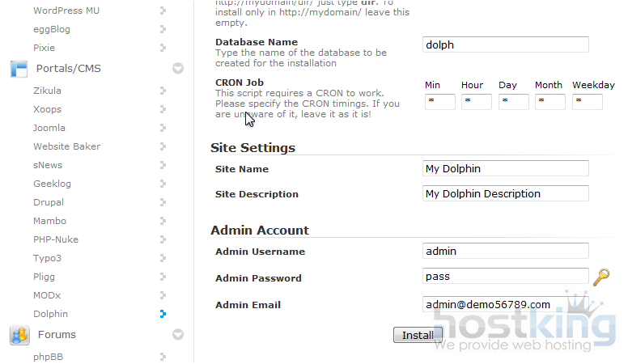Click the Site Name text box
This screenshot has height=364, width=628.
click(505, 168)
